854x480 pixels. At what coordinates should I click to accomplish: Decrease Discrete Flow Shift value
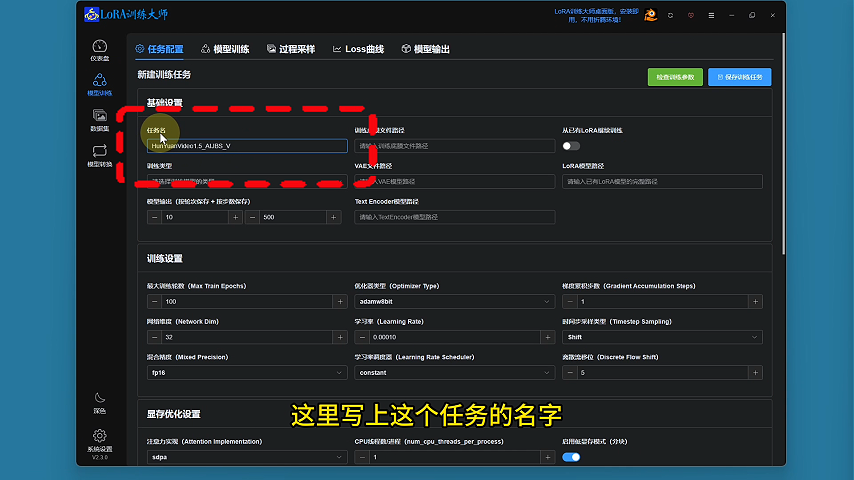click(570, 373)
